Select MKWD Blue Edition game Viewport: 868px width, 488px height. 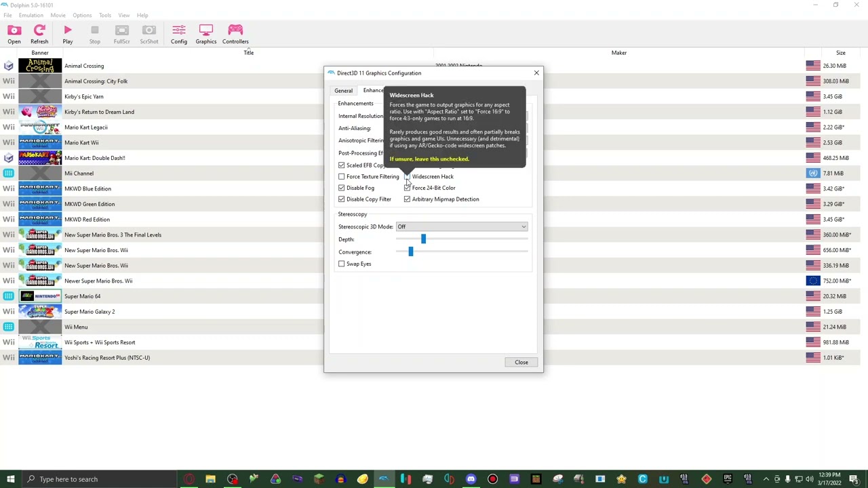(87, 189)
